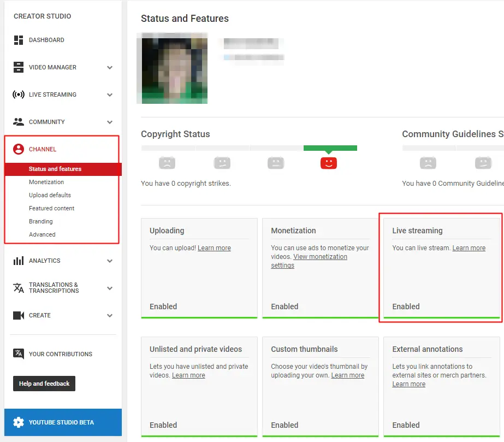504x442 pixels.
Task: Click the Live Streaming broadcast icon
Action: pyautogui.click(x=19, y=95)
